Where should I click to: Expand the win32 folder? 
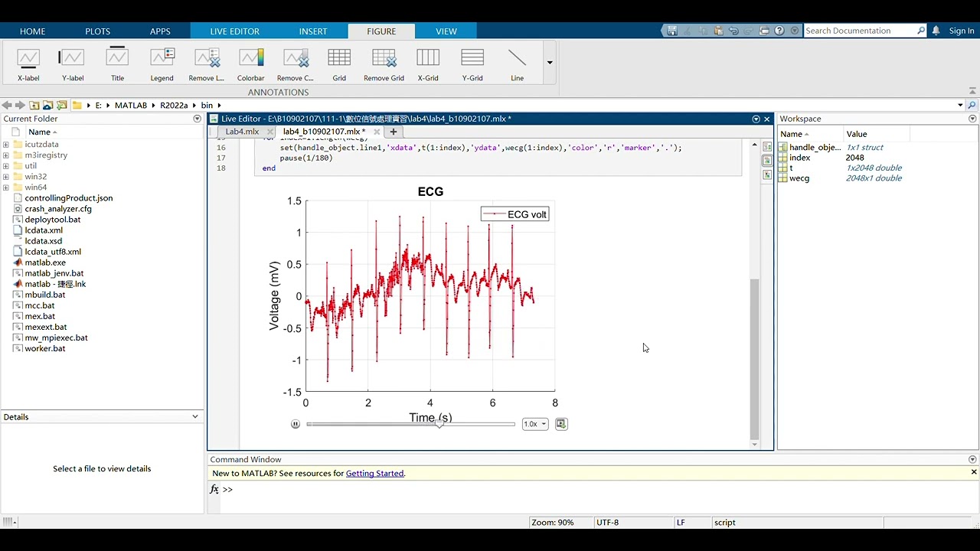coord(6,176)
